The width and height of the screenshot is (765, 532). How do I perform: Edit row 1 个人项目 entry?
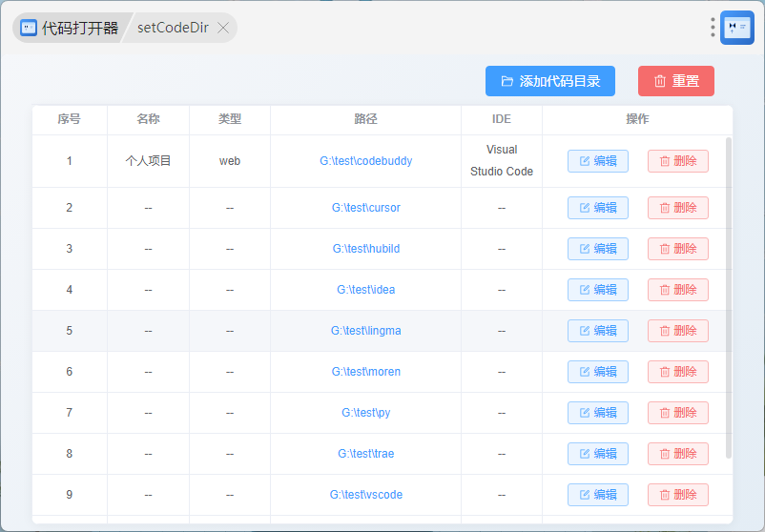597,161
